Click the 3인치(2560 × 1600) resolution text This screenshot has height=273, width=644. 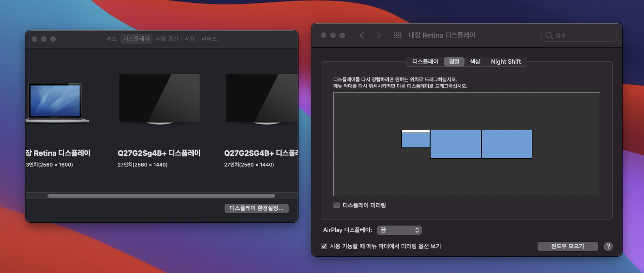49,165
